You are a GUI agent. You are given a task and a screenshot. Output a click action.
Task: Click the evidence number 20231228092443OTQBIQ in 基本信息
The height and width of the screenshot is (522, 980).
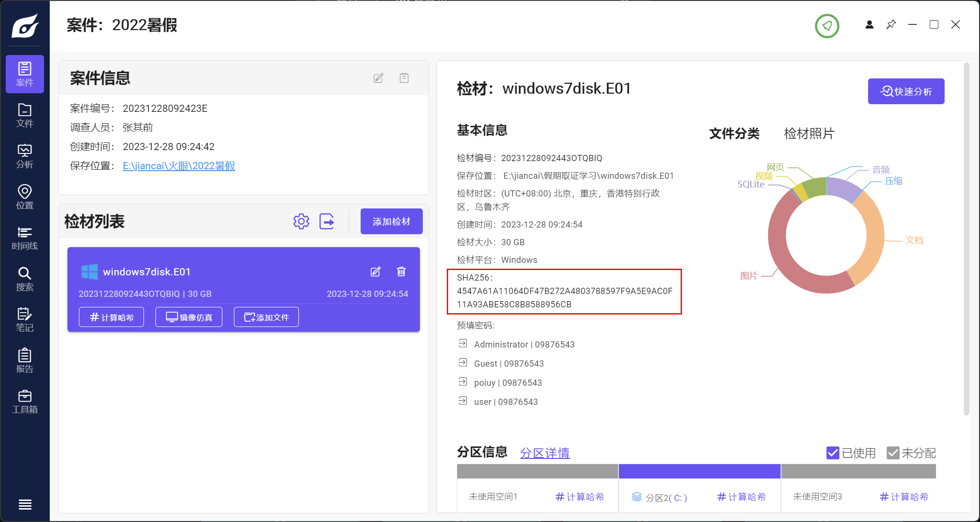551,158
